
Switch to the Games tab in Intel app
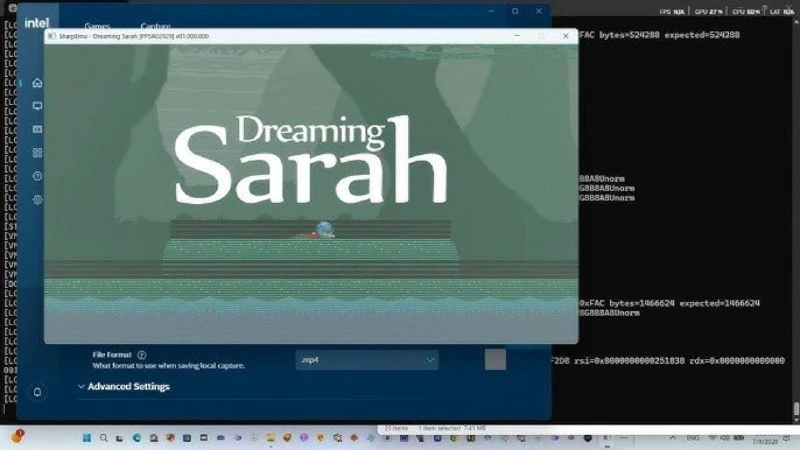tap(97, 26)
